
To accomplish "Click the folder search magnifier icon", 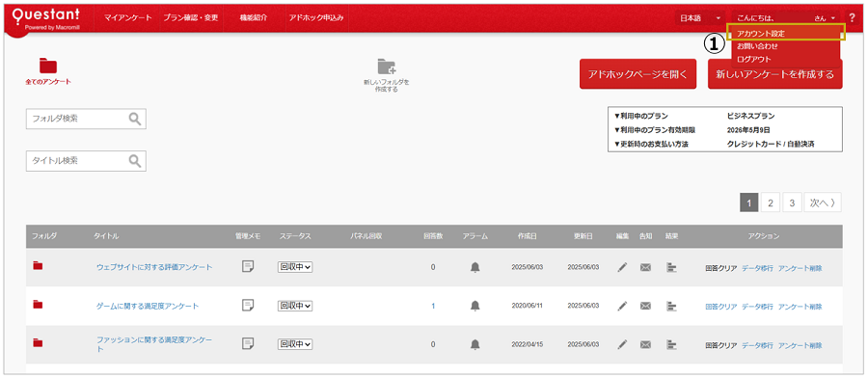I will 135,119.
